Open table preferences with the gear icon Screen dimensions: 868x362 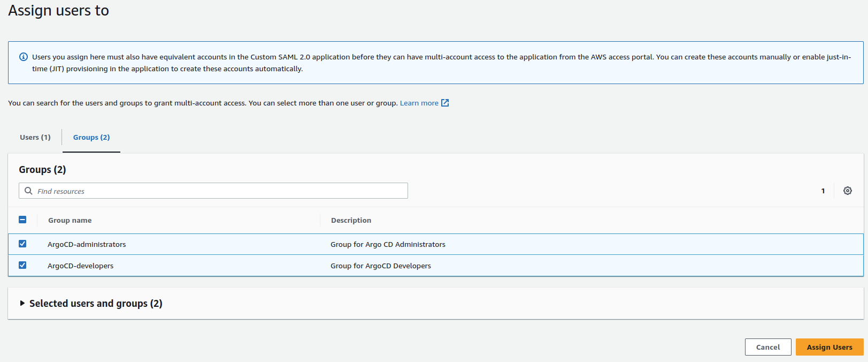(x=848, y=191)
